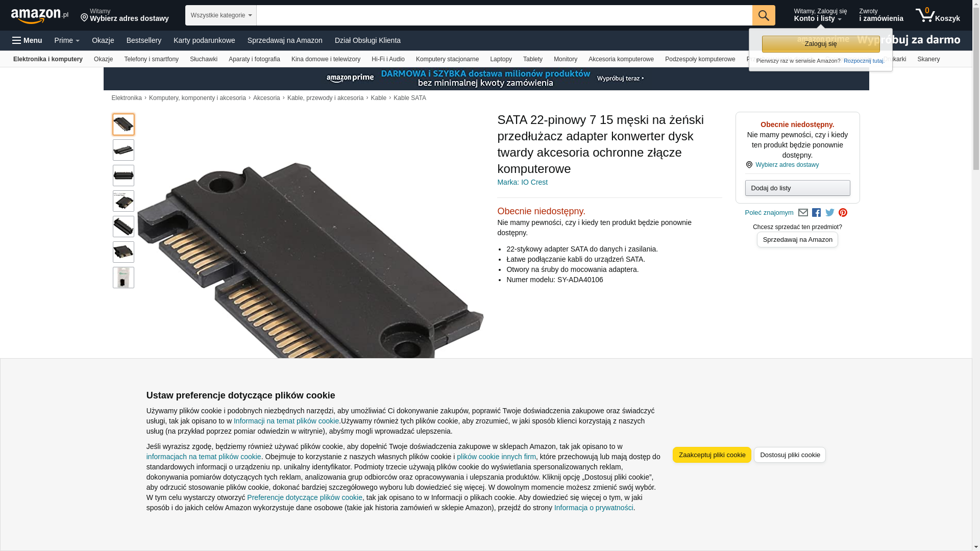This screenshot has height=551, width=980.
Task: Select the second product thumbnail image
Action: 124,150
